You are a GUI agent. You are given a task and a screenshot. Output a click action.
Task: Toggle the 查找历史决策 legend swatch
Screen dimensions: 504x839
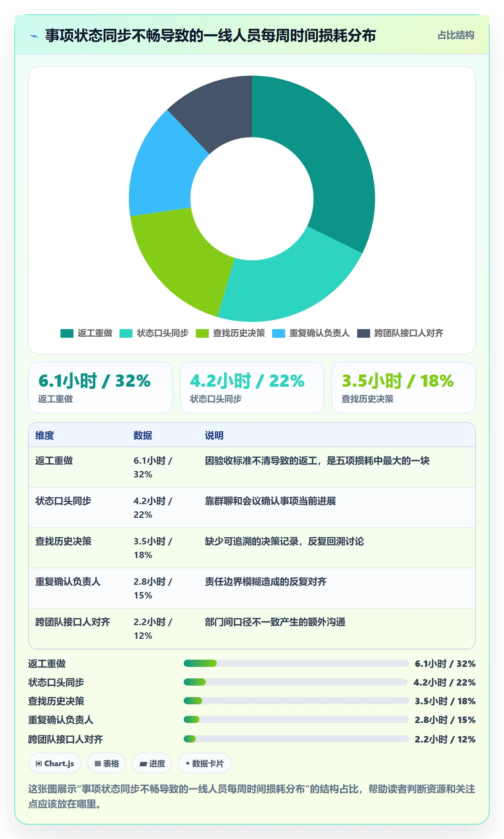[202, 333]
